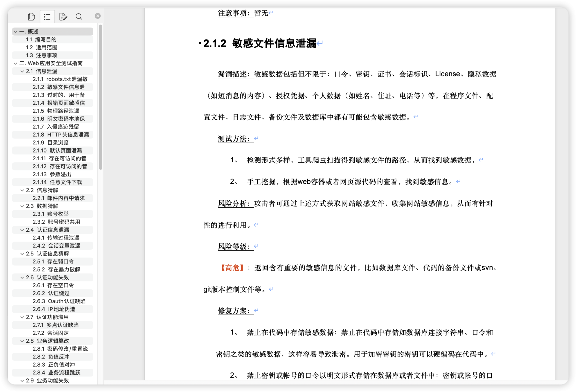Click the search magnifier icon

[x=79, y=16]
